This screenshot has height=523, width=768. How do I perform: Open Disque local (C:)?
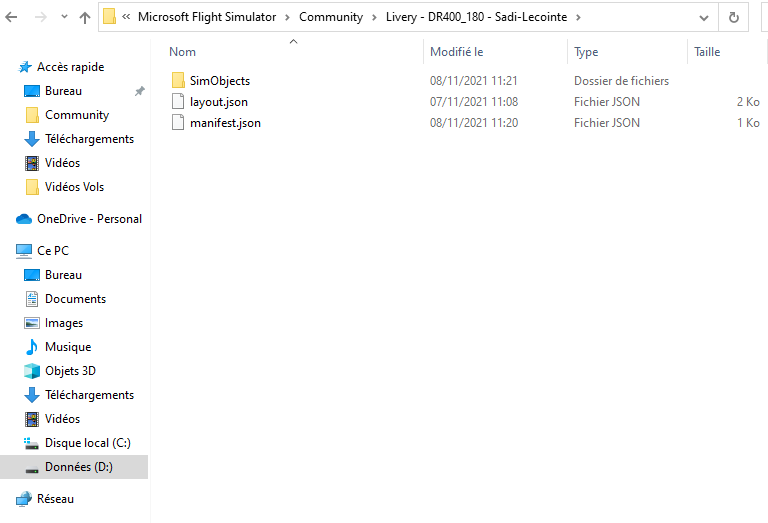[x=88, y=443]
